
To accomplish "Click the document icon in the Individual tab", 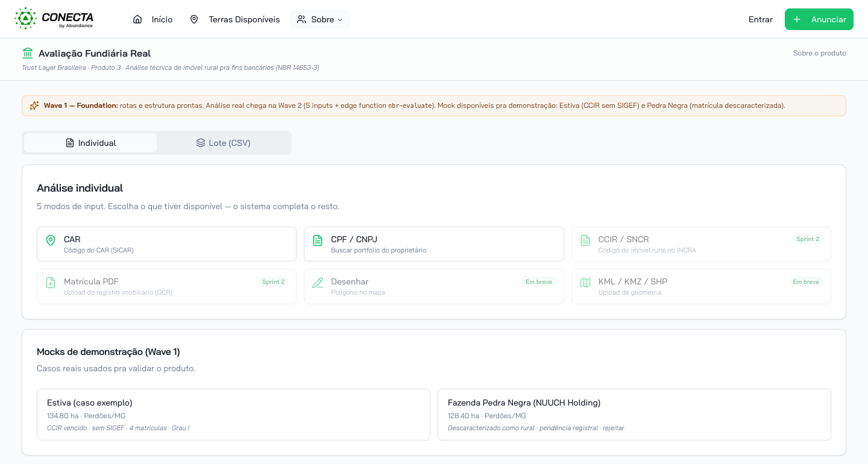I will click(x=70, y=143).
